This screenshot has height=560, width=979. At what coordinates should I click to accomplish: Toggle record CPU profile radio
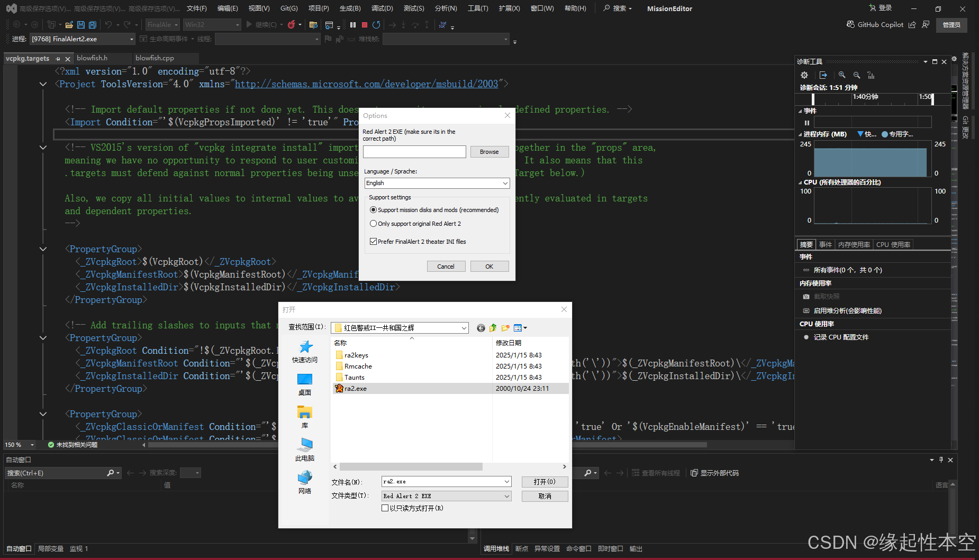click(x=806, y=337)
